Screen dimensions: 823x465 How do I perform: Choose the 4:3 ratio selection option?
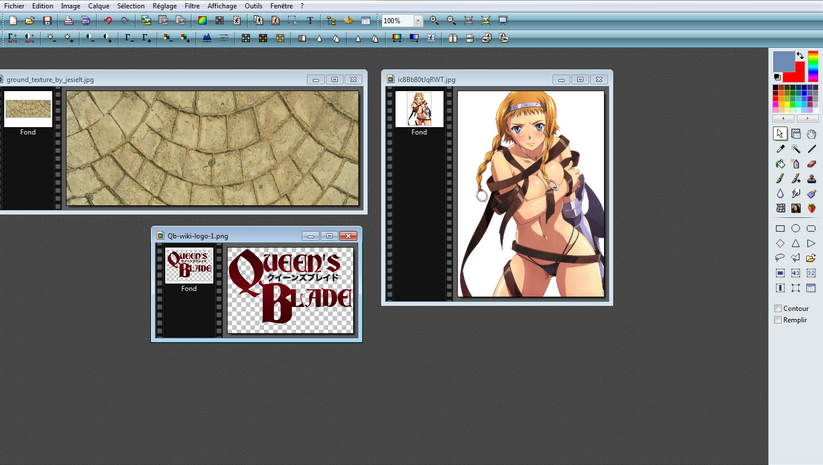coord(796,273)
